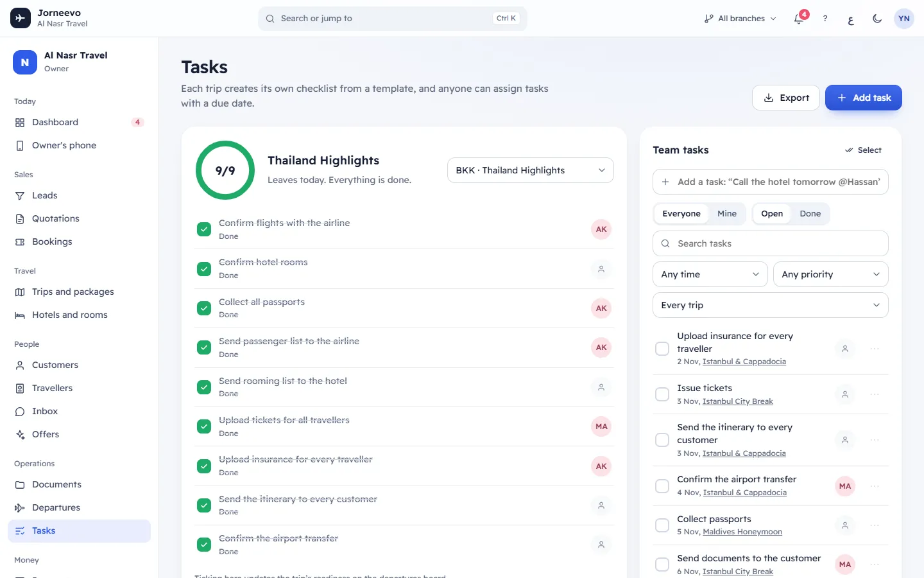Go to Dashboard in sidebar

point(79,122)
